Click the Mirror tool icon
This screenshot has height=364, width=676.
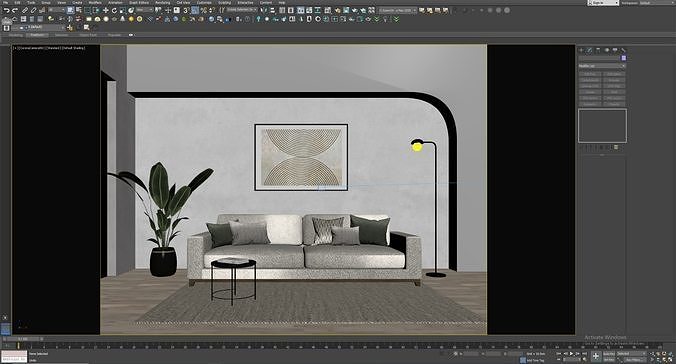tap(264, 10)
